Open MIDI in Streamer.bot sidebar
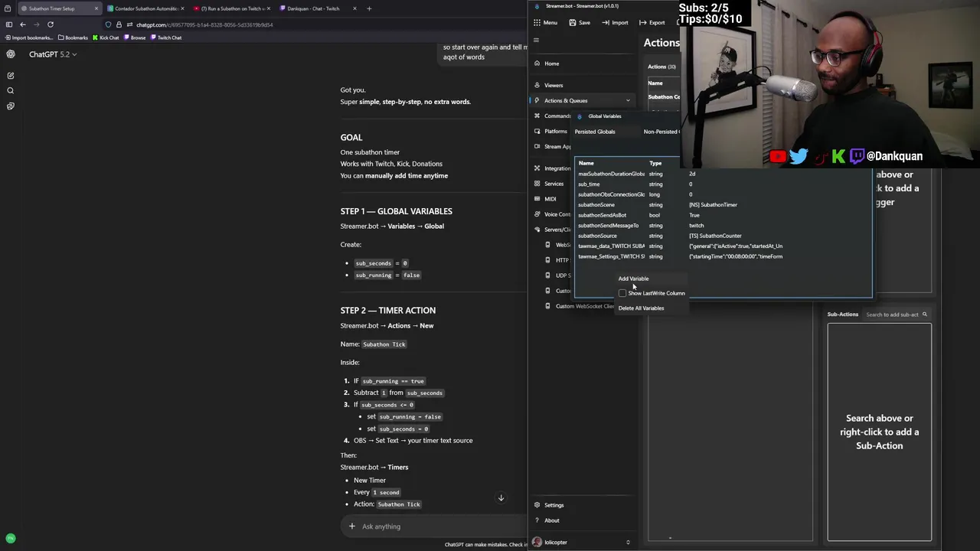Screen dimensions: 980x551 click(550, 199)
